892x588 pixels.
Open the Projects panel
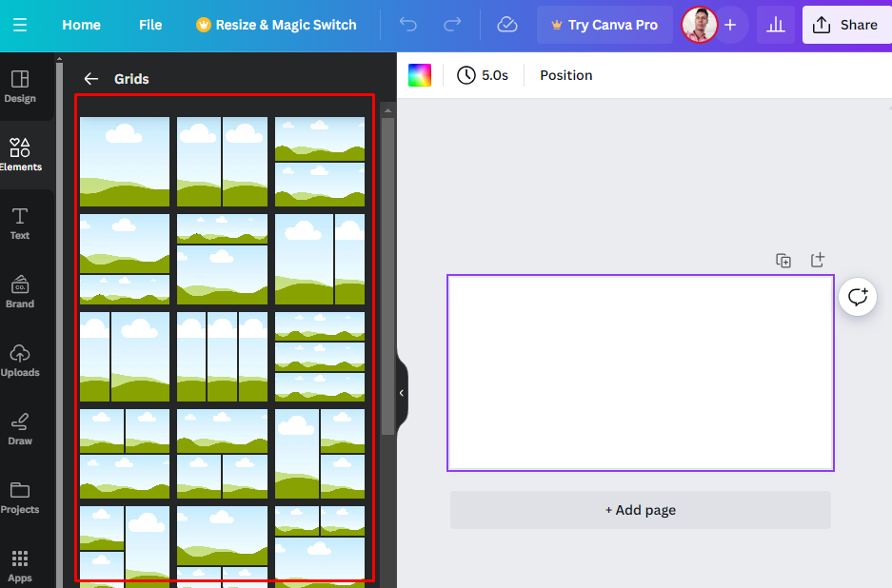click(19, 497)
